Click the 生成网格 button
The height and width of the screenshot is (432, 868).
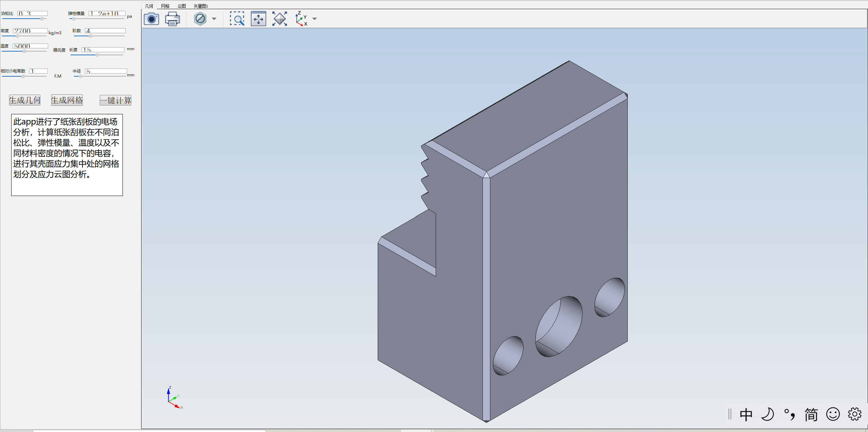[x=67, y=100]
